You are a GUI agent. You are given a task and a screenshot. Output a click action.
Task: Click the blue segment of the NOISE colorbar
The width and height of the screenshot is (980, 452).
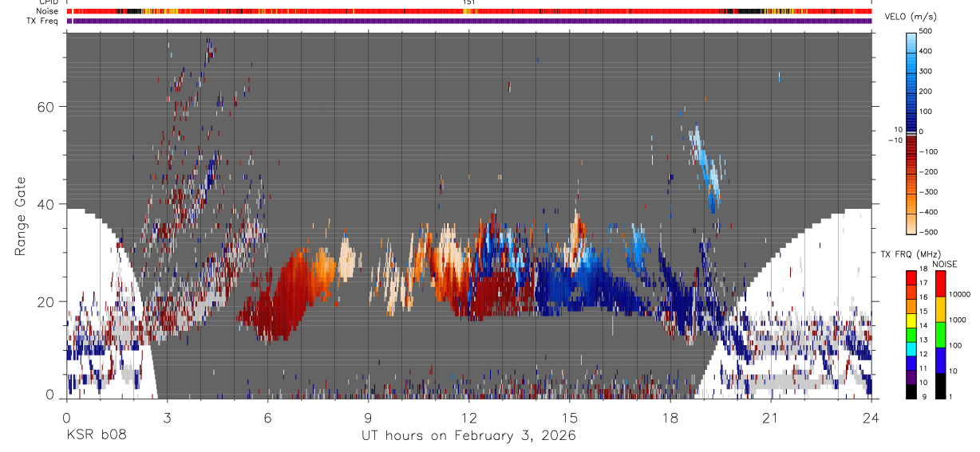point(940,360)
